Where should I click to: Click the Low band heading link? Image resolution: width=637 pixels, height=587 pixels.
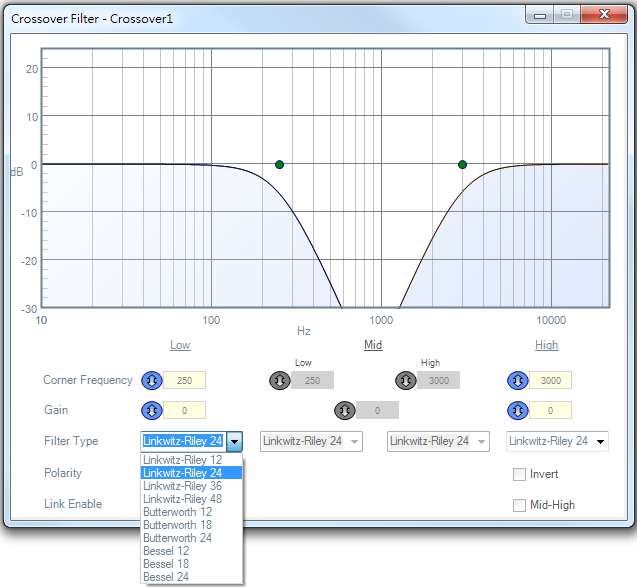coord(180,345)
